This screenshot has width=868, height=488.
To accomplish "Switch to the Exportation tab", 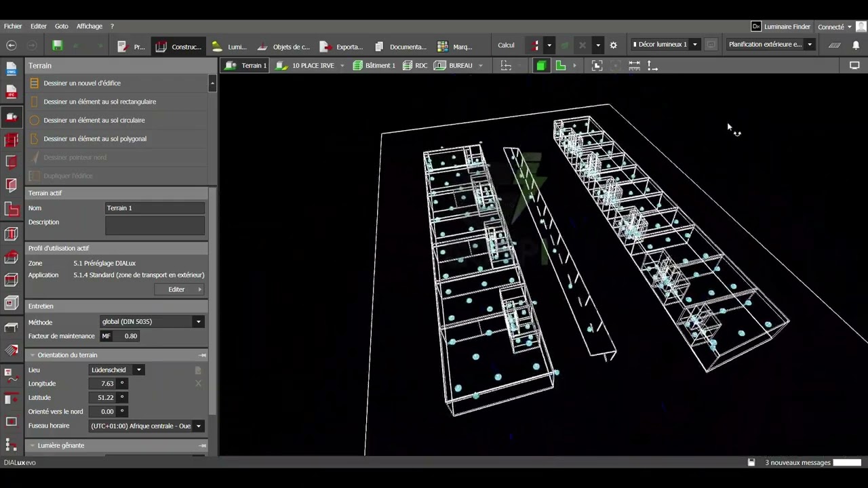I will 342,47.
